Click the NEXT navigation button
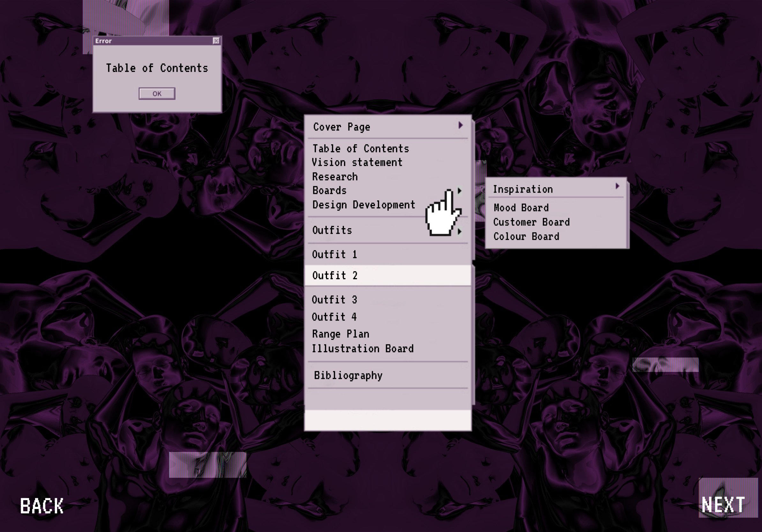The width and height of the screenshot is (762, 532). 723,505
